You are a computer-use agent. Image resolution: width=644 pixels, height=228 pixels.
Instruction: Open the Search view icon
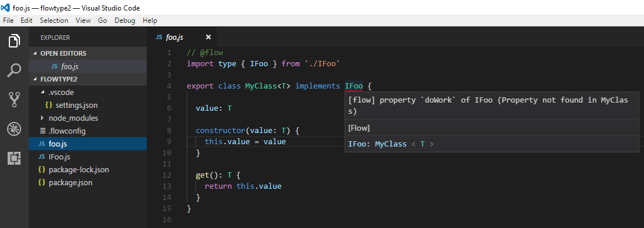(14, 70)
